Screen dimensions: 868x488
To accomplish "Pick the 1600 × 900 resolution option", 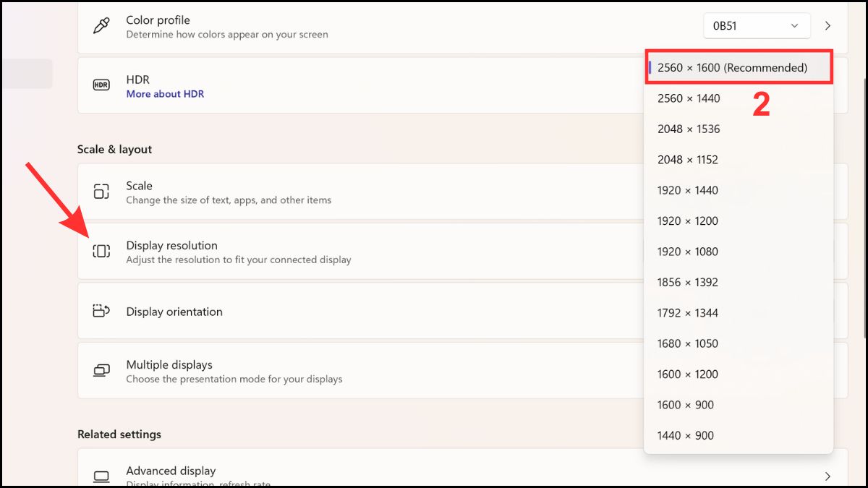I will point(685,405).
